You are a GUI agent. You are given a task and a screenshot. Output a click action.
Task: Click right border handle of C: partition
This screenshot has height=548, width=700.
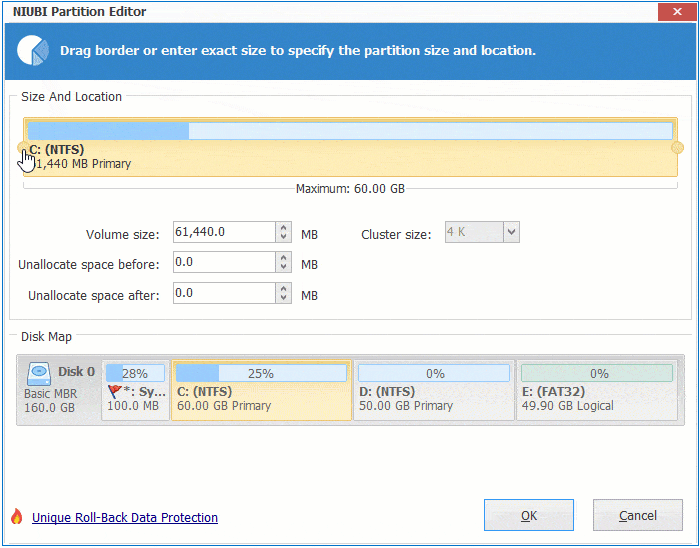pyautogui.click(x=677, y=148)
